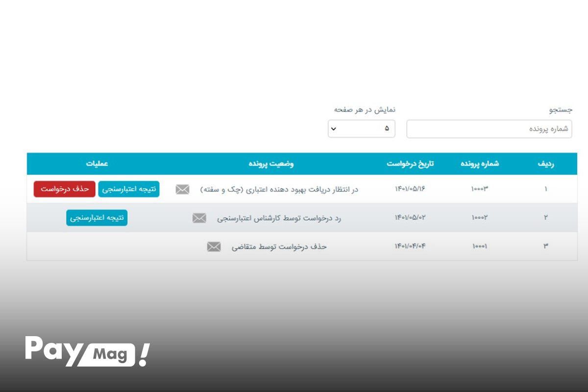Open the message icon for deleted request row
Image resolution: width=588 pixels, height=392 pixels.
[x=213, y=247]
